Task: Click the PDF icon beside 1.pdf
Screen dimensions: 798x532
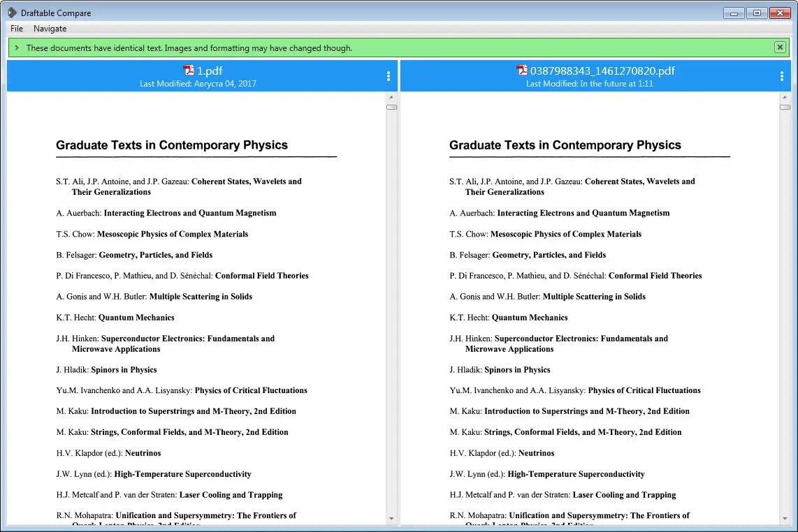Action: point(189,71)
